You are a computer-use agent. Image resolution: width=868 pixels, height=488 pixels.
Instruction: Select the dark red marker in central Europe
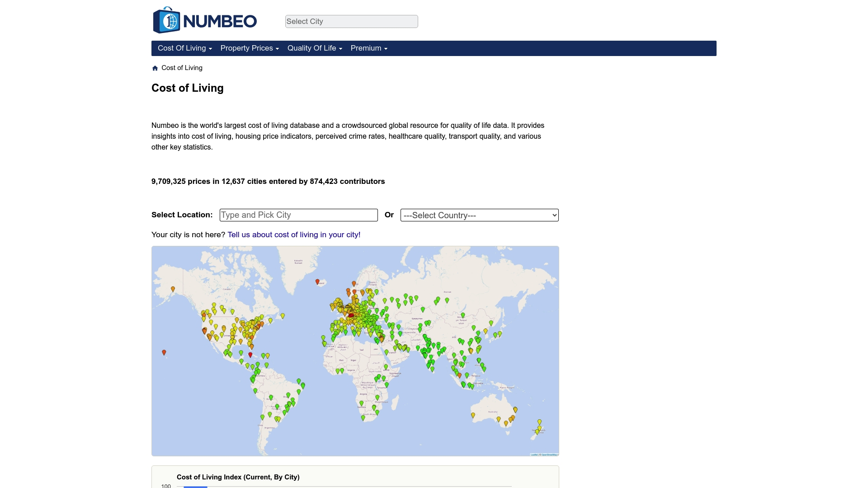(x=352, y=315)
